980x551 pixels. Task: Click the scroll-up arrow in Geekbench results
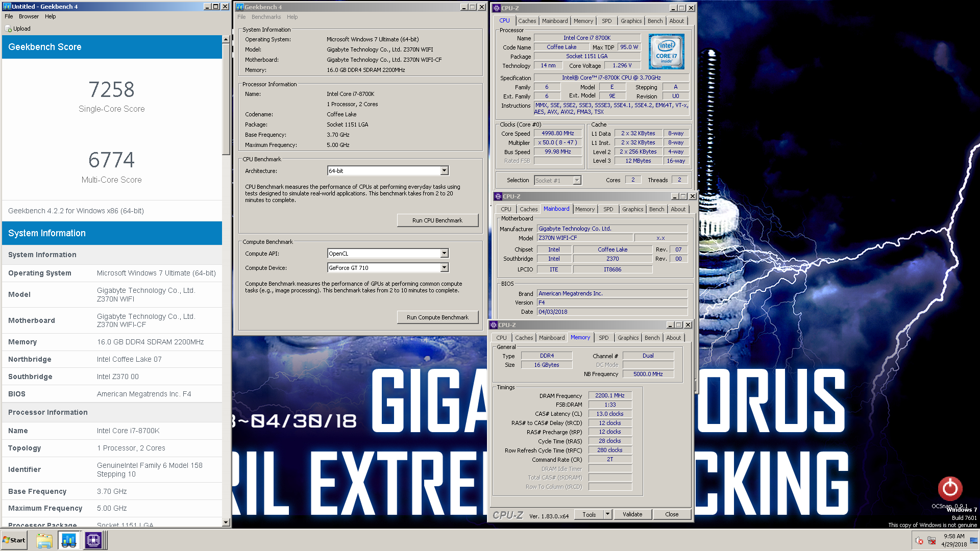pos(226,39)
